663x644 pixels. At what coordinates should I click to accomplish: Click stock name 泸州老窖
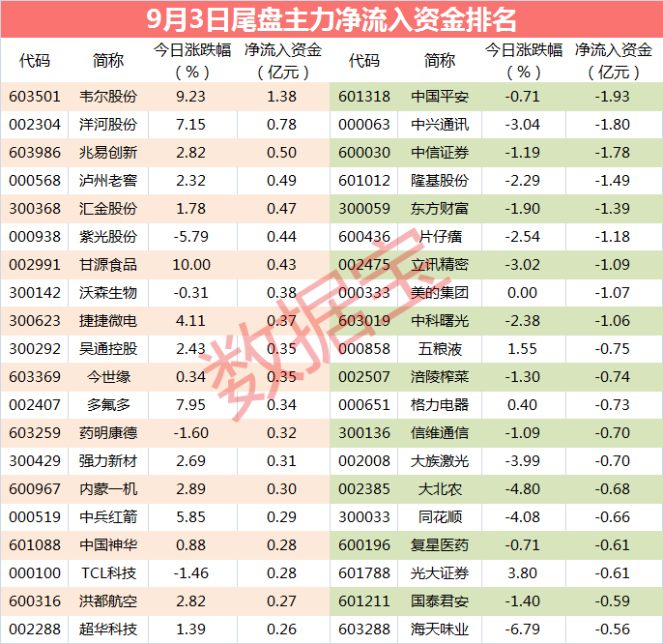pos(108,181)
